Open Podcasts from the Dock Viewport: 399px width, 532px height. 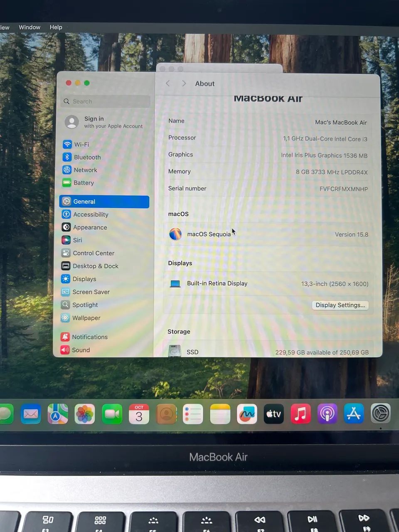pyautogui.click(x=327, y=414)
